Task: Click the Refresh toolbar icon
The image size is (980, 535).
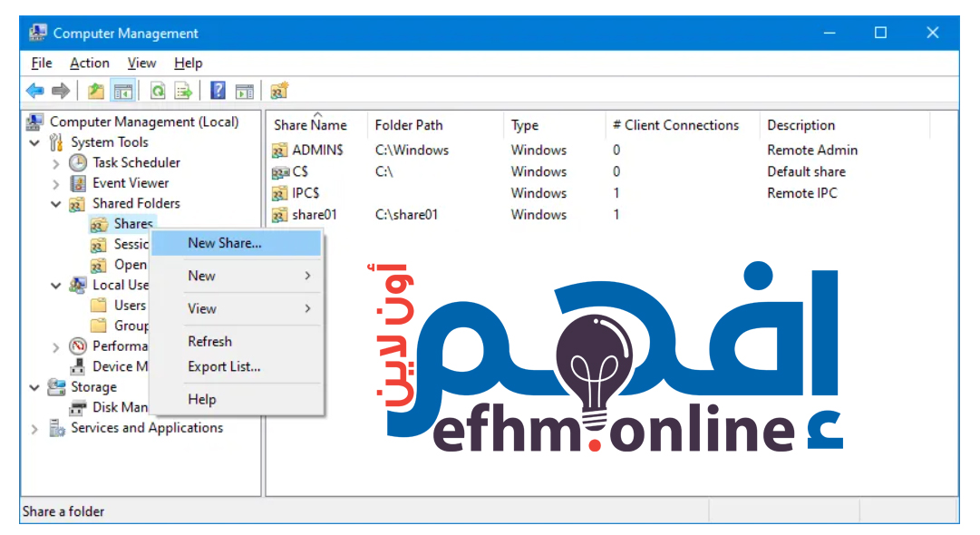Action: point(158,92)
